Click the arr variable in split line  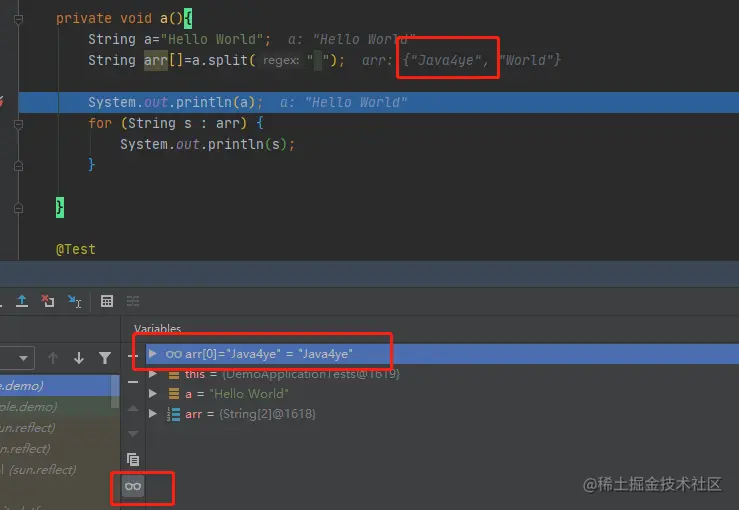coord(156,60)
